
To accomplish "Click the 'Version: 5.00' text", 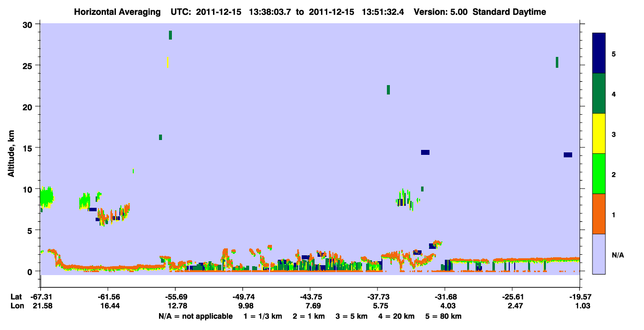I will (x=440, y=12).
